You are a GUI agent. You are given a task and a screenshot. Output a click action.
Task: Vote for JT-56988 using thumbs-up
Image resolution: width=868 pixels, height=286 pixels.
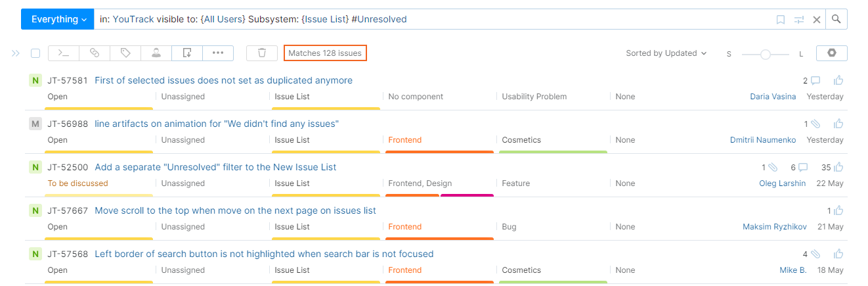[x=838, y=124]
